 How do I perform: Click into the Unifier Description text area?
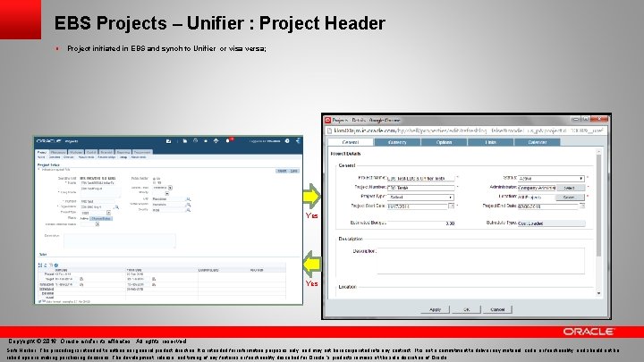tap(480, 261)
